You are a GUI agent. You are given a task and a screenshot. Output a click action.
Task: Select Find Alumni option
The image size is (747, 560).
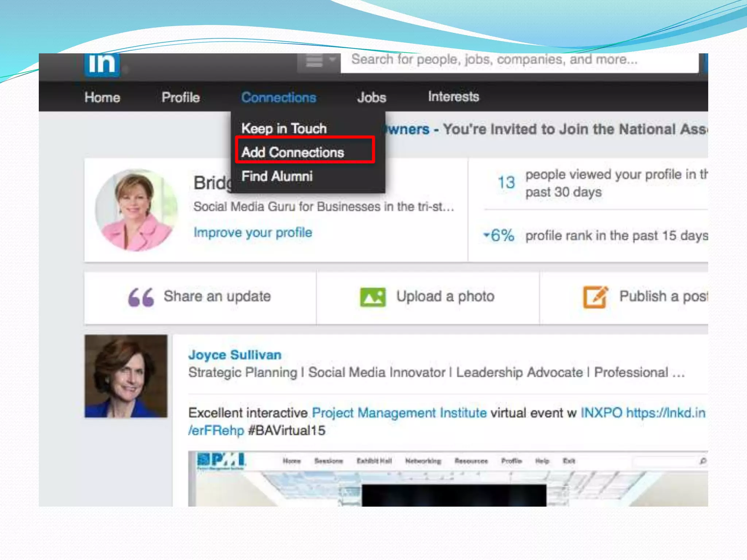coord(277,176)
